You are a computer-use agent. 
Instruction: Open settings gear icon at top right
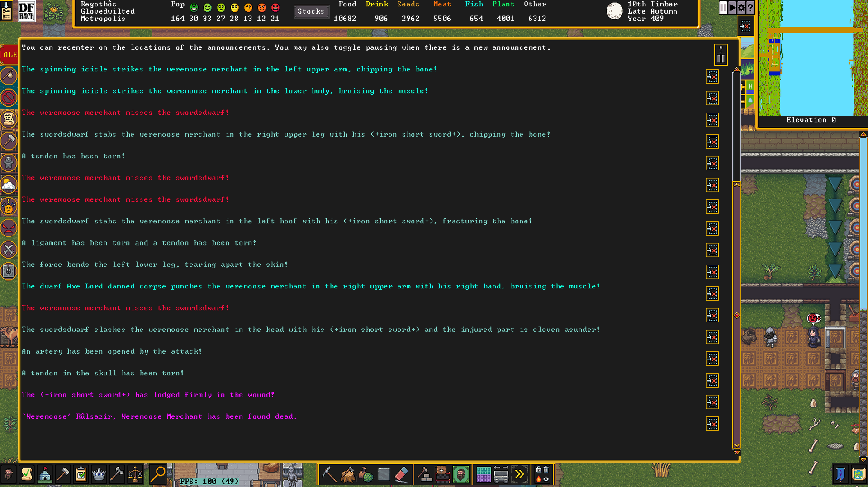click(x=741, y=8)
